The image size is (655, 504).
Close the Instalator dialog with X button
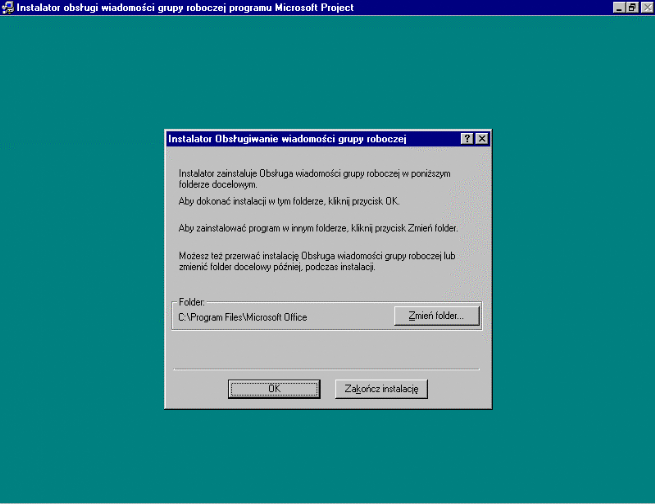481,139
